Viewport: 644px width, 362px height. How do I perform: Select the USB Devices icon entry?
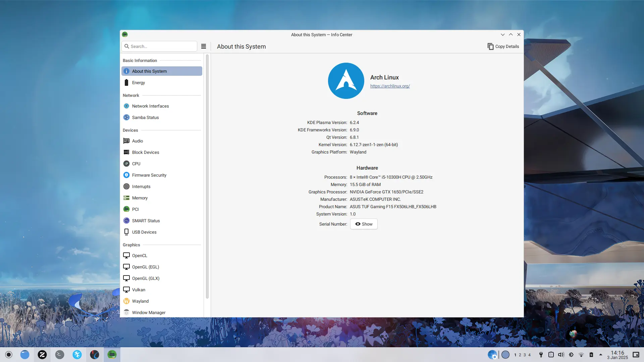coord(126,232)
